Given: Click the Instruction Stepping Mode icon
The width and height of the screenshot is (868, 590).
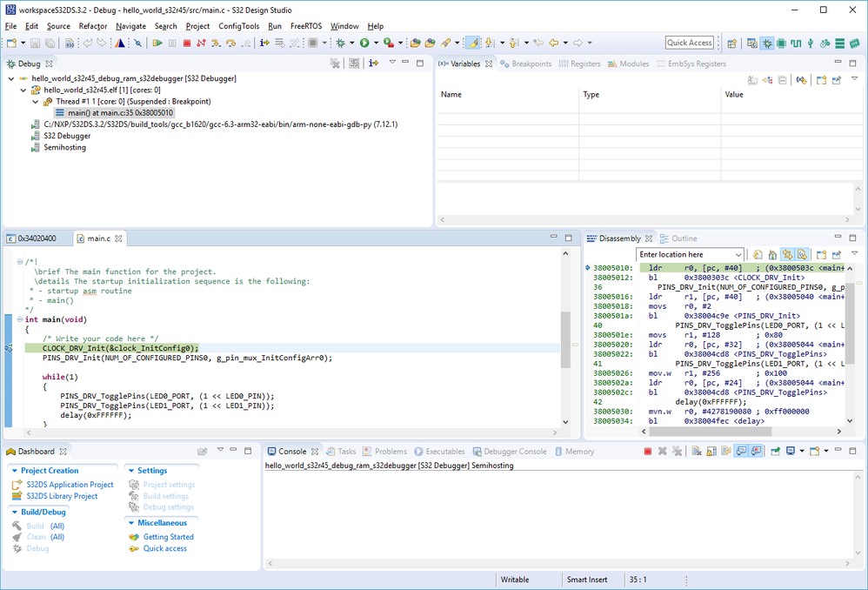Looking at the screenshot, I should pyautogui.click(x=265, y=43).
